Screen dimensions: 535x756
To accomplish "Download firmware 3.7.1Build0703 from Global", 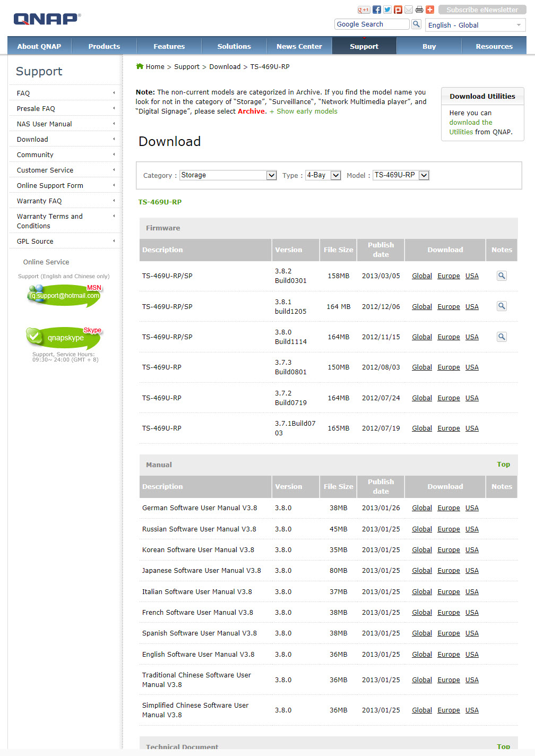I will [422, 428].
